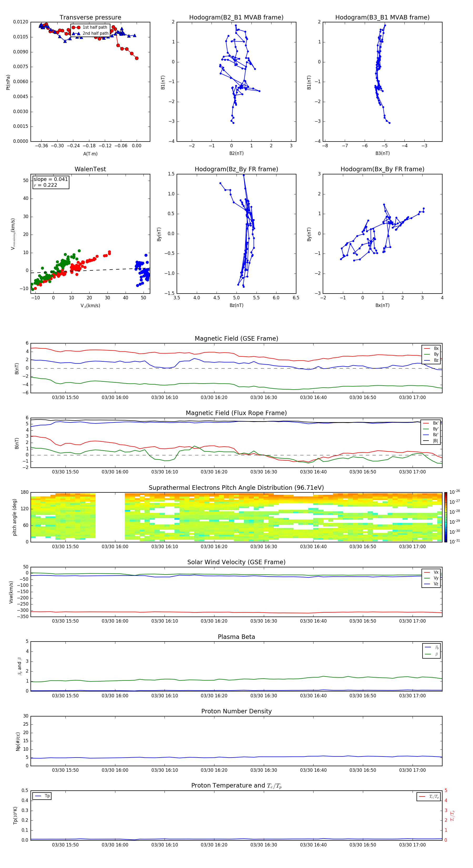
Task: Click the "pitch angle (deg)" axis label
Action: point(14,517)
